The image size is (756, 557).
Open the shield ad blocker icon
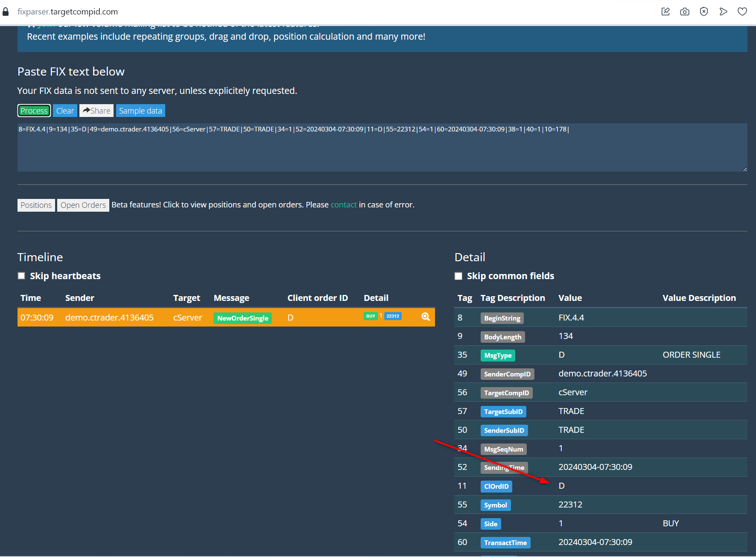pos(704,12)
